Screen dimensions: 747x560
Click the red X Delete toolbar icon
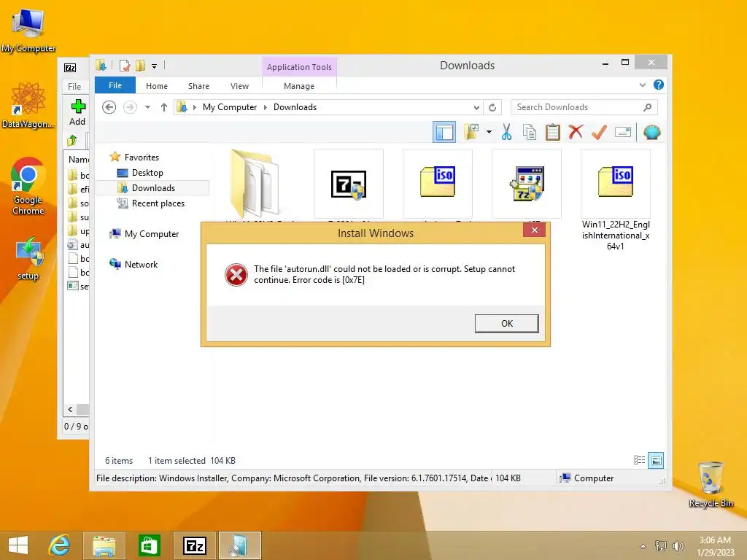(576, 132)
